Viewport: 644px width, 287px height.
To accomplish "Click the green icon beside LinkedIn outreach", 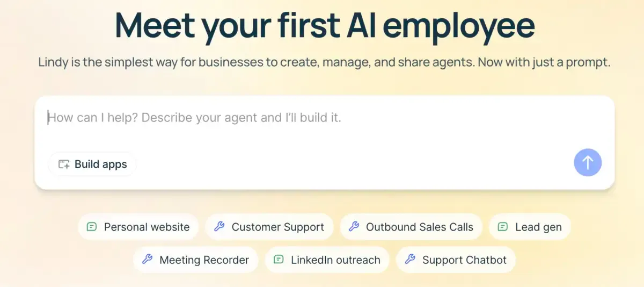I will [x=279, y=260].
